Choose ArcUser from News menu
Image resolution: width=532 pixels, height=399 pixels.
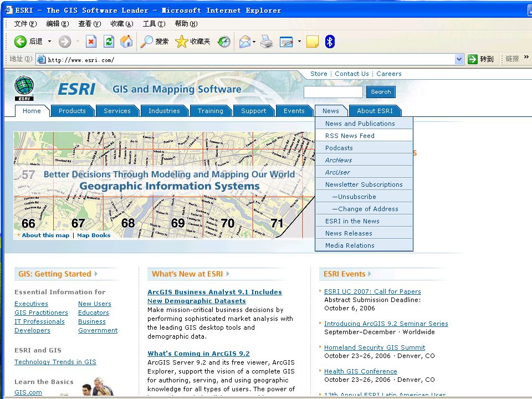364,172
